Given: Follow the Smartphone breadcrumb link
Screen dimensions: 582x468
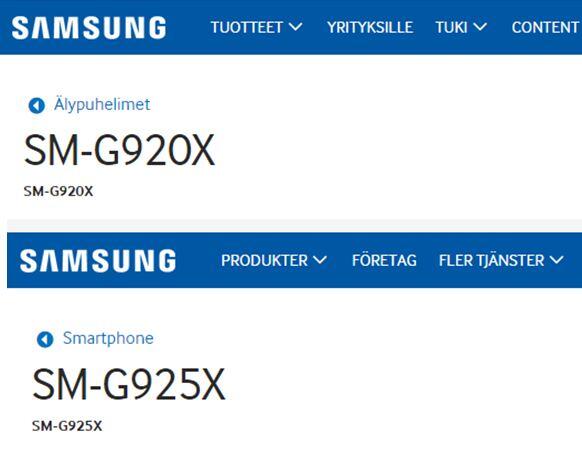Looking at the screenshot, I should pyautogui.click(x=108, y=338).
